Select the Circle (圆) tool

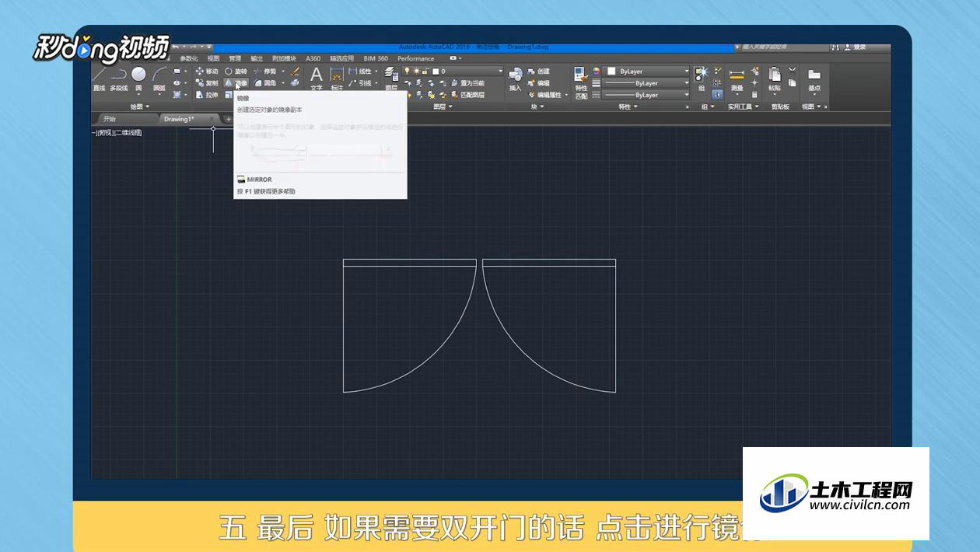(138, 79)
